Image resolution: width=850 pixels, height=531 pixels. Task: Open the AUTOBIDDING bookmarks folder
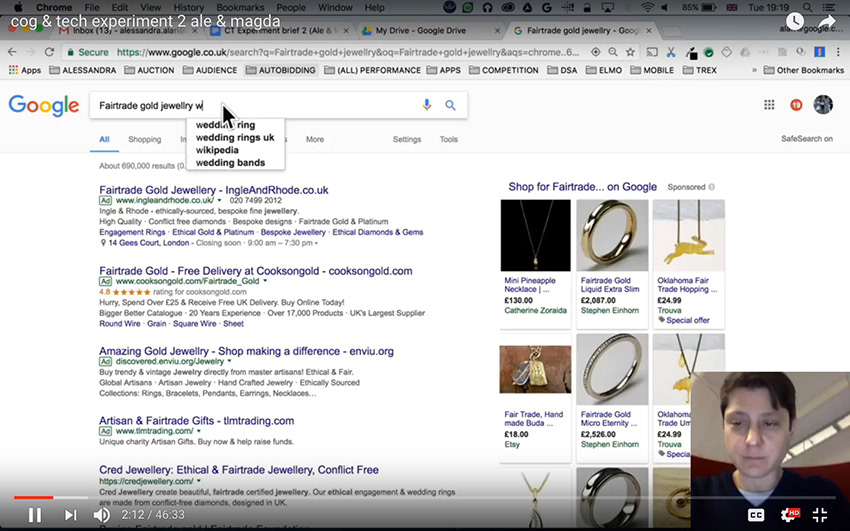[280, 70]
